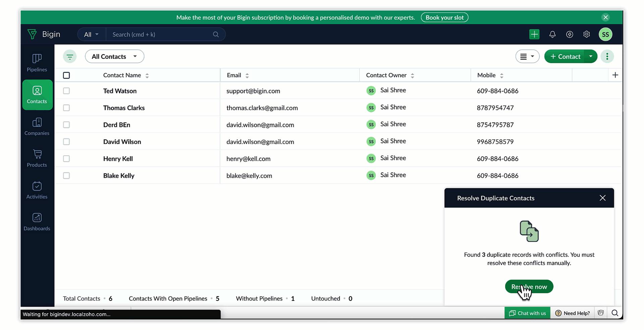
Task: Click Total Contacts count
Action: [88, 298]
